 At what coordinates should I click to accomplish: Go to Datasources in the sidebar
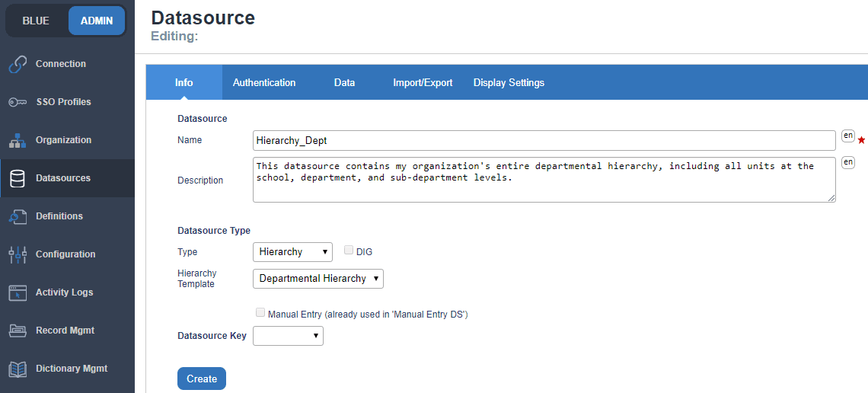[x=67, y=179]
